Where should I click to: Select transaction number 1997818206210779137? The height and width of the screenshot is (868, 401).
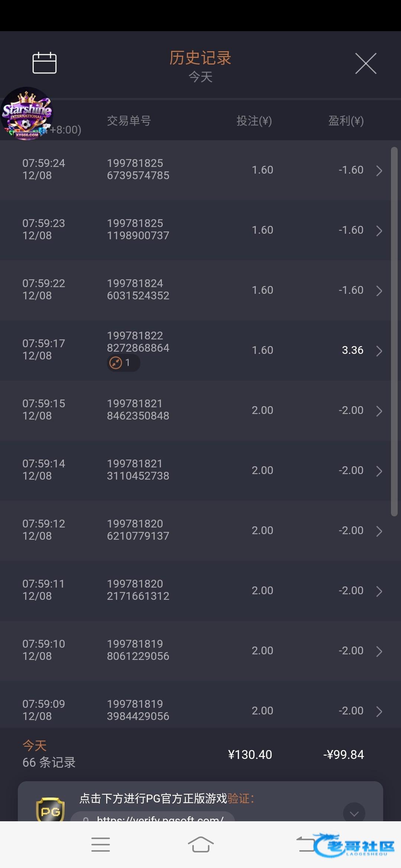tap(138, 530)
